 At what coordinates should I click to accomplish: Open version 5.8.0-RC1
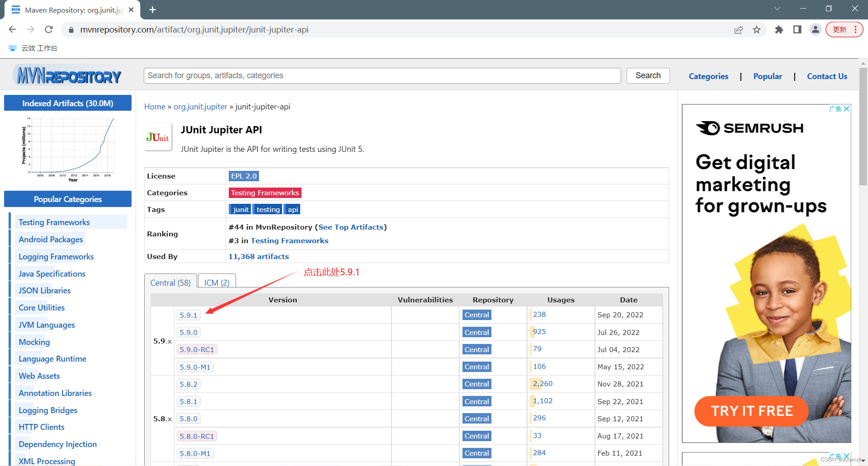[x=197, y=436]
